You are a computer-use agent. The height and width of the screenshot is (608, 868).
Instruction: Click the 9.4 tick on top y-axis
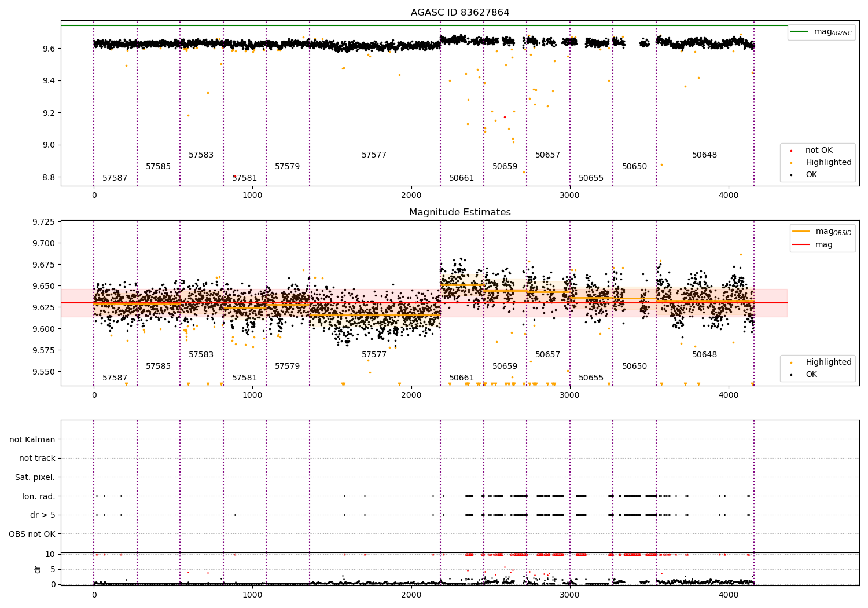coord(49,80)
